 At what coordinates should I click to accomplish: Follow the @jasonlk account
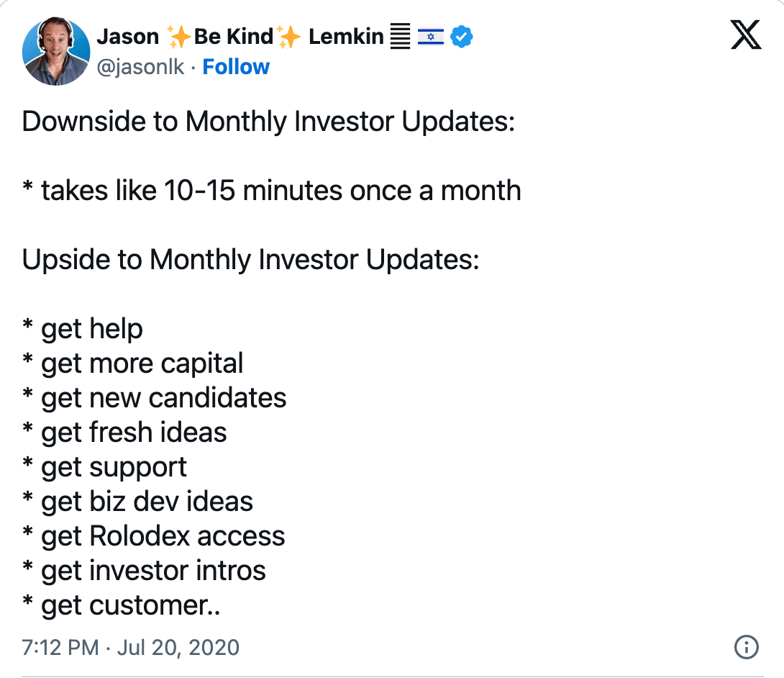(x=236, y=66)
